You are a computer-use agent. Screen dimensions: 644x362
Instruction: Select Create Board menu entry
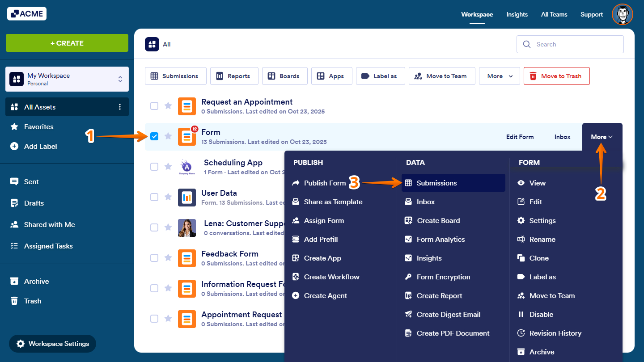[453, 220]
